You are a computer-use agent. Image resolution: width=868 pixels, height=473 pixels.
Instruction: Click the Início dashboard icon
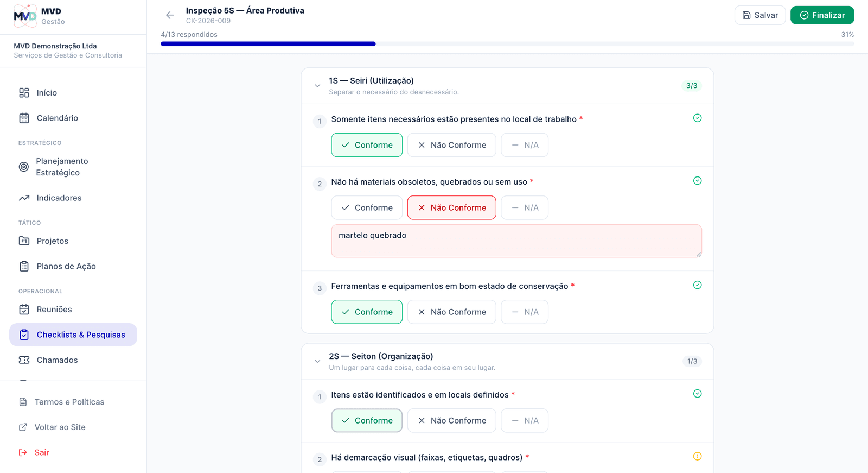click(24, 93)
